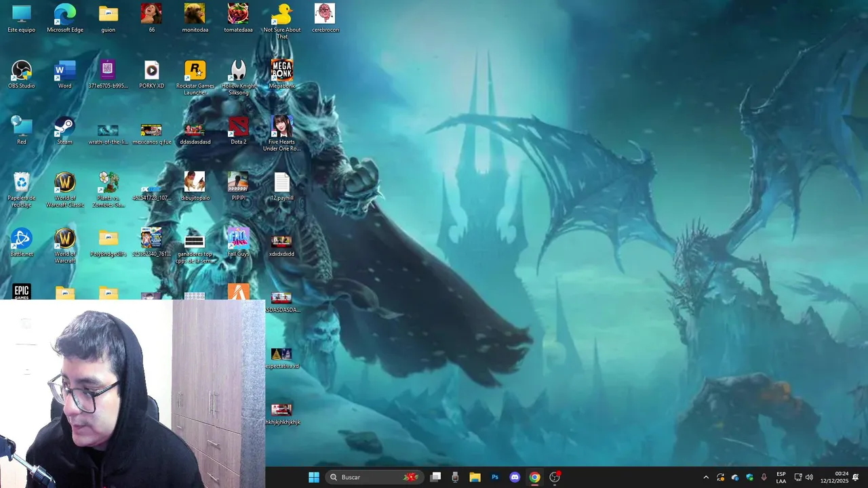Select the ddasdasdasd desktop file
Image resolution: width=868 pixels, height=488 pixels.
point(195,134)
